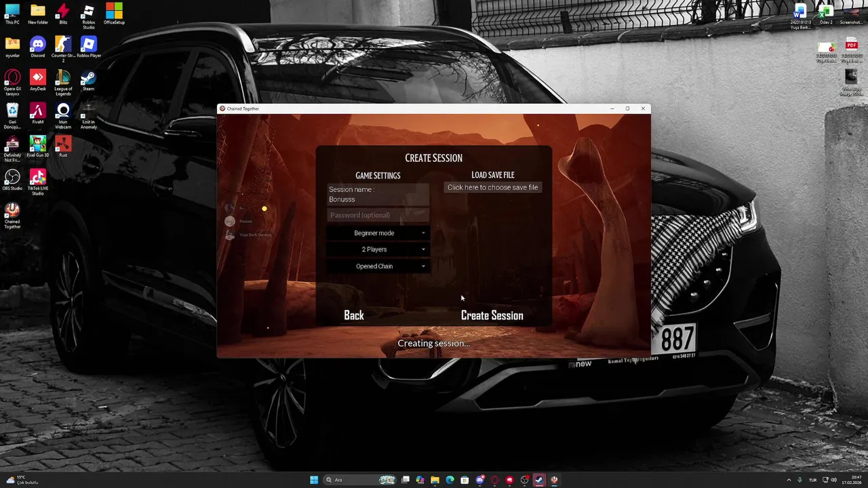This screenshot has width=868, height=488.
Task: Switch to Opera GX on the taskbar
Action: (494, 480)
